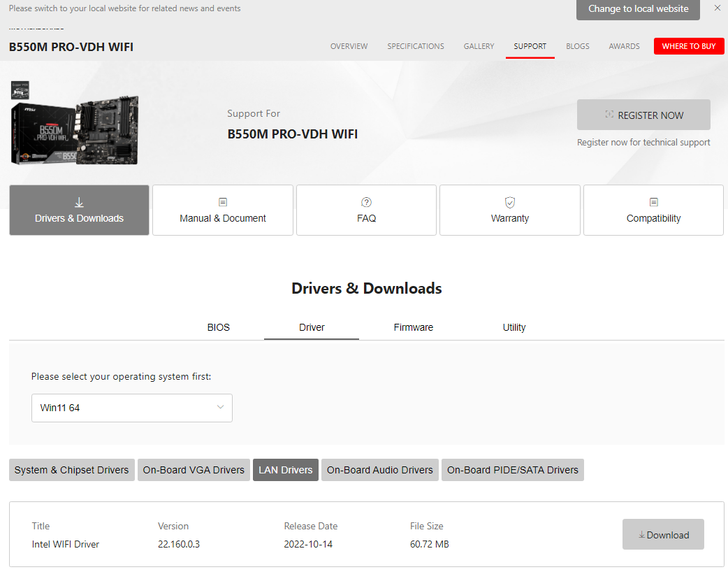The image size is (728, 572).
Task: Close the local website notification banner
Action: click(717, 8)
